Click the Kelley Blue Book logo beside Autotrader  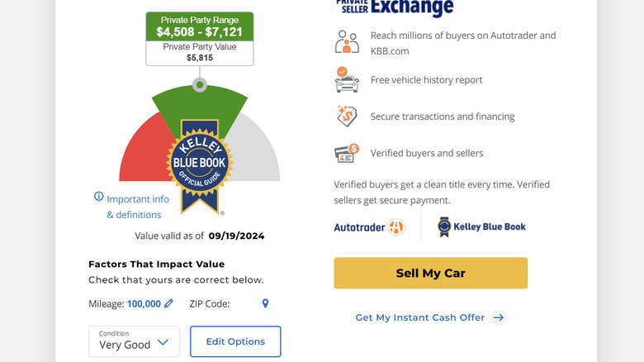[481, 226]
